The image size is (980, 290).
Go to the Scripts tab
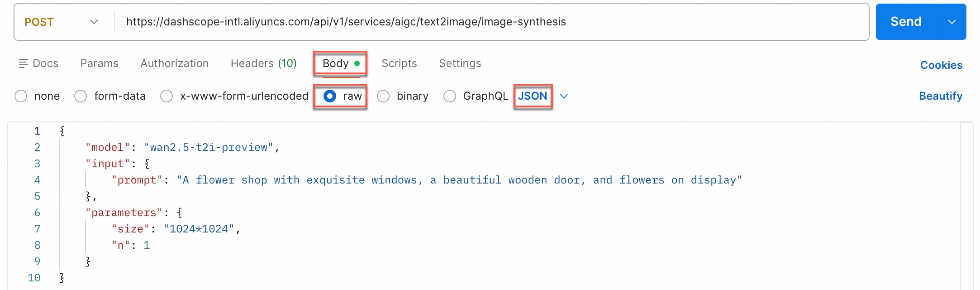[399, 63]
